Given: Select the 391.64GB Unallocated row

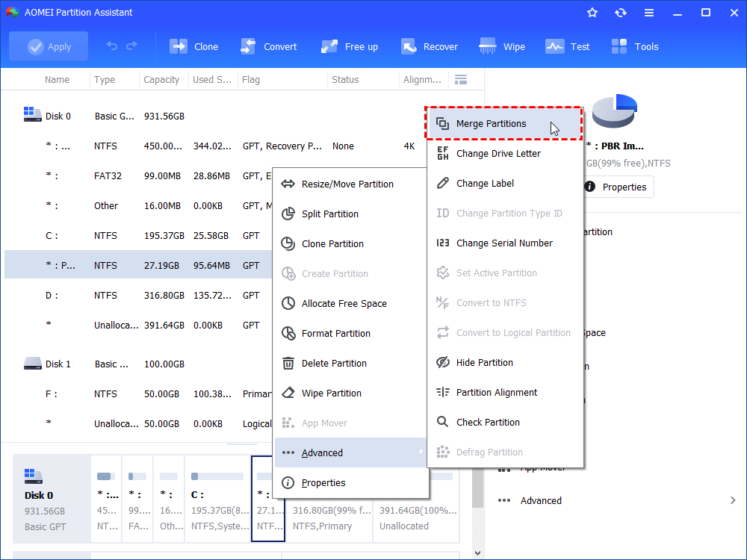Looking at the screenshot, I should pyautogui.click(x=138, y=326).
